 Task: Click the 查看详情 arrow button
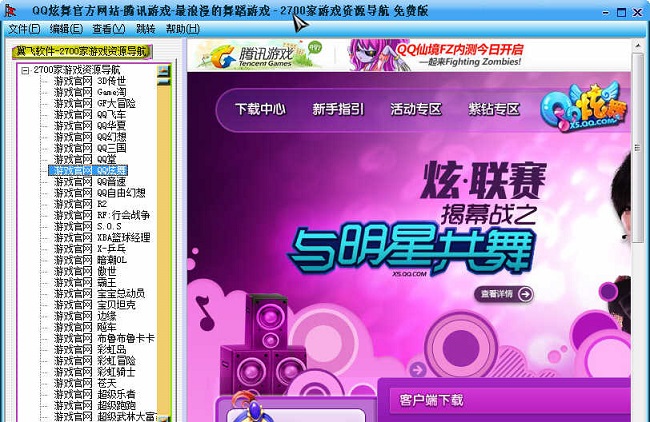tap(504, 294)
